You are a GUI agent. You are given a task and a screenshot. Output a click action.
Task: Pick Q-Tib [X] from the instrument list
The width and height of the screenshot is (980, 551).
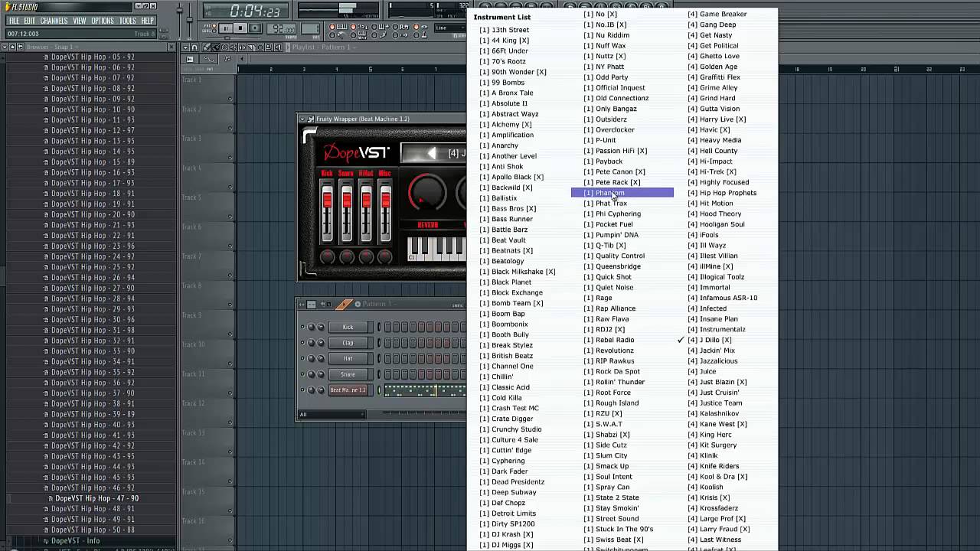coord(605,246)
